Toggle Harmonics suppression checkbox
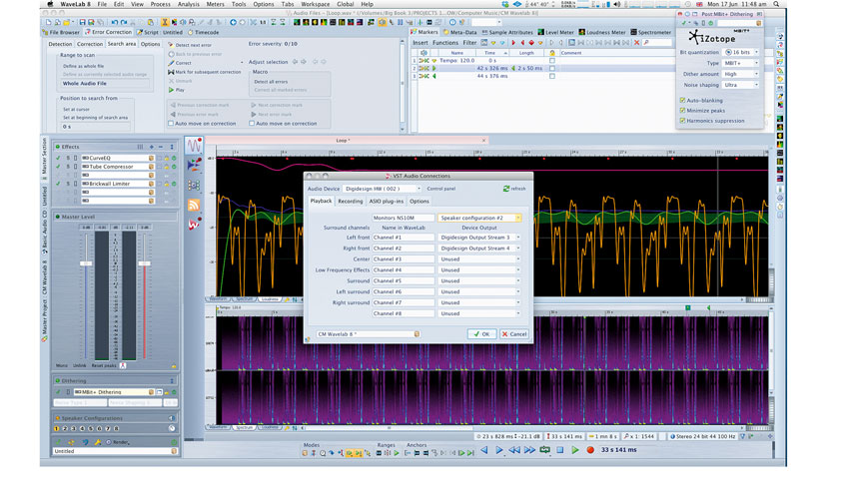The height and width of the screenshot is (504, 849). coord(682,121)
